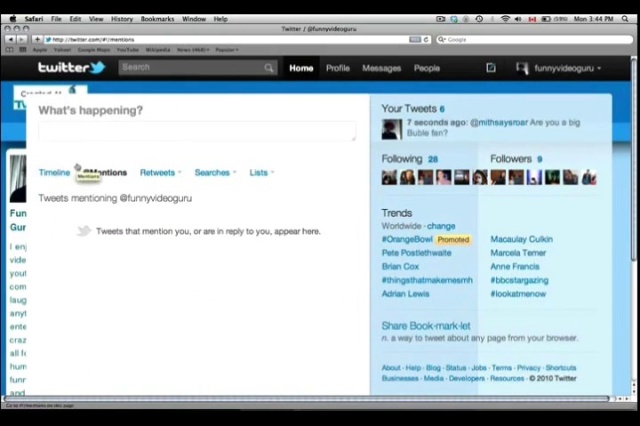Open the Apple menu
The height and width of the screenshot is (426, 640).
coord(13,19)
